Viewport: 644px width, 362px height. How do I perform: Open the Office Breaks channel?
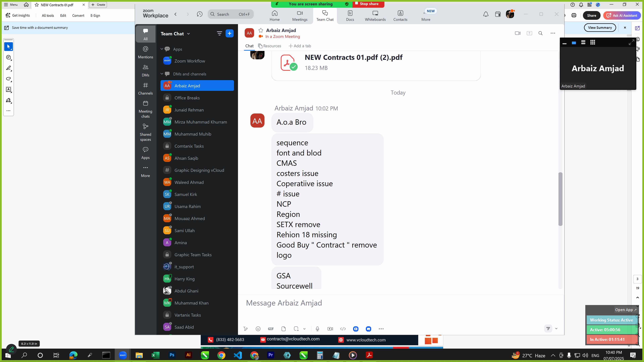pos(197,98)
